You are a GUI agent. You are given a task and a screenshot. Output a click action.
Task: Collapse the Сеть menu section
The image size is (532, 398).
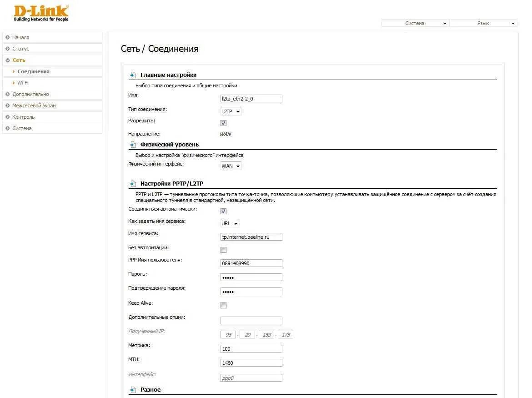point(52,60)
